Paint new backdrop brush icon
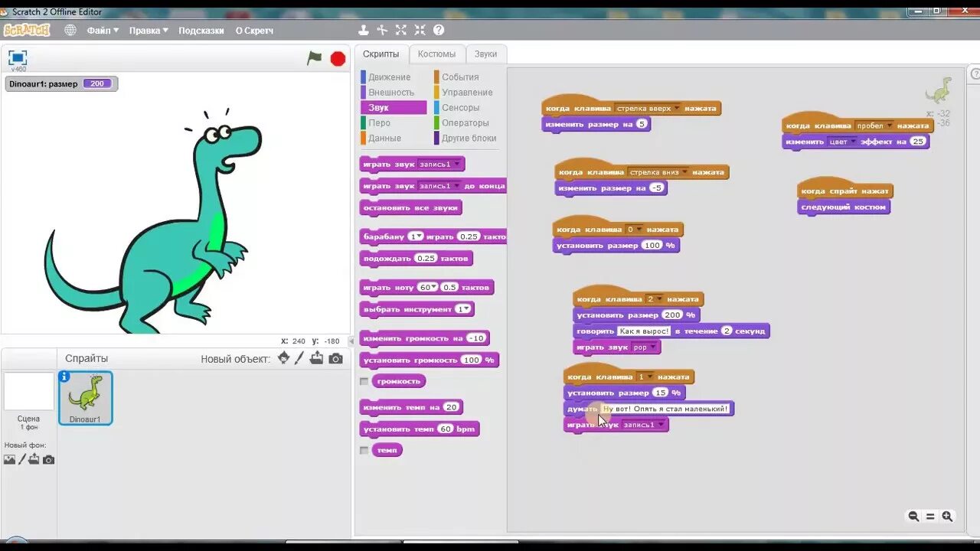This screenshot has width=980, height=551. (22, 459)
